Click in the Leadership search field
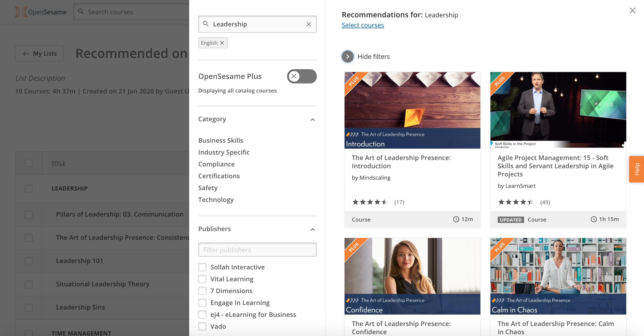The width and height of the screenshot is (644, 336). 257,24
